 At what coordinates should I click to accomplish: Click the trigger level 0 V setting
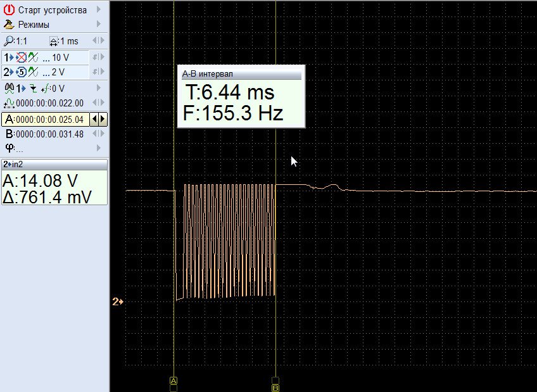pyautogui.click(x=56, y=88)
